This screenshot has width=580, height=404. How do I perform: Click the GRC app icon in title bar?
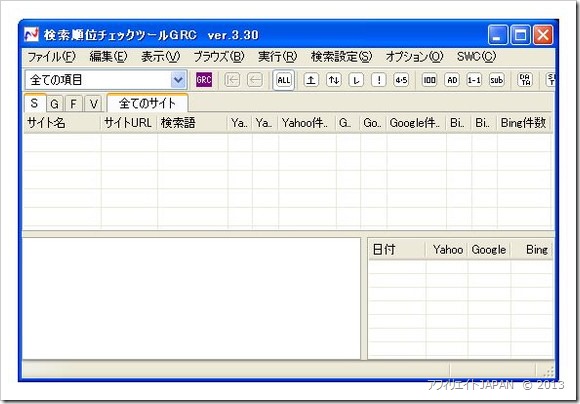31,35
